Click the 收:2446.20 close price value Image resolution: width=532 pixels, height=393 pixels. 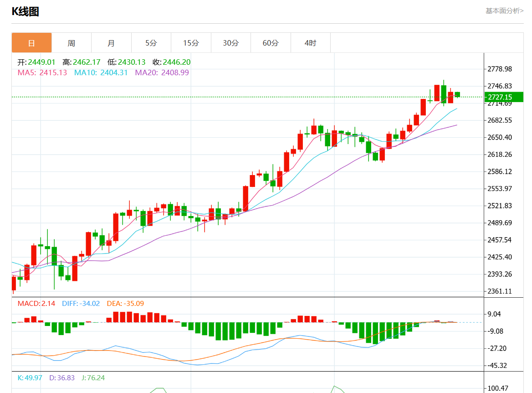click(171, 62)
